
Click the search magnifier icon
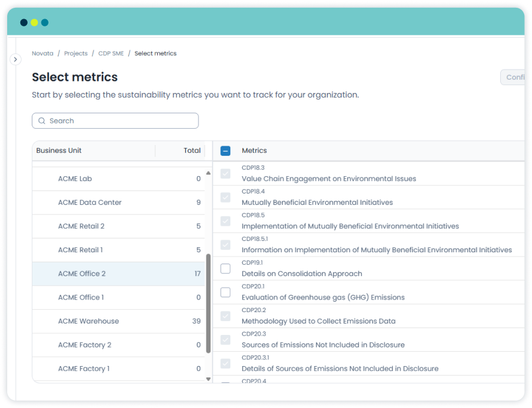pos(42,121)
